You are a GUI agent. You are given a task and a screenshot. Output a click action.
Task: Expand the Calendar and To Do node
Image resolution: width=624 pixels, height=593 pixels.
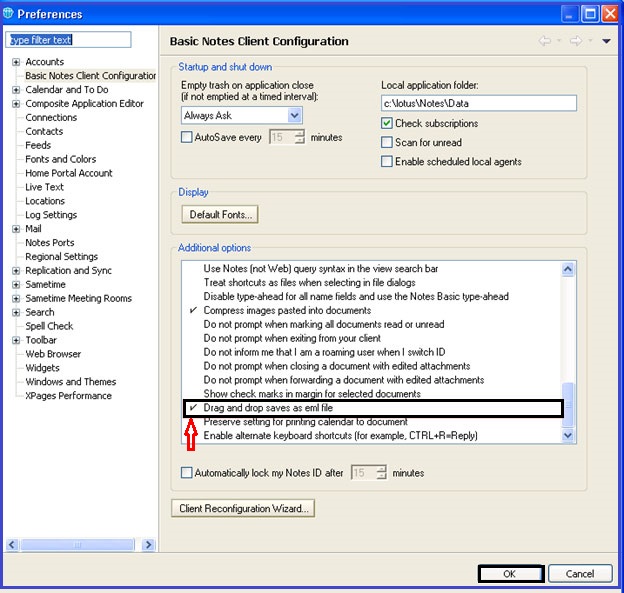16,90
